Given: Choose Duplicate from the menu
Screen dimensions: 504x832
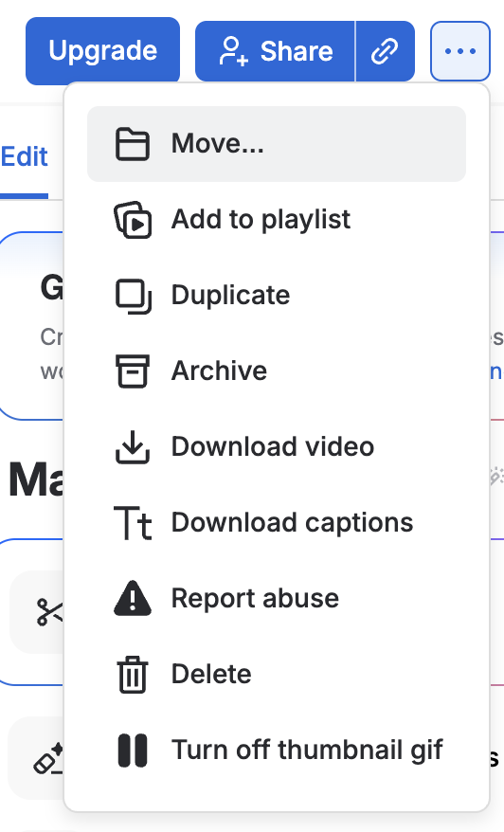Looking at the screenshot, I should [277, 295].
